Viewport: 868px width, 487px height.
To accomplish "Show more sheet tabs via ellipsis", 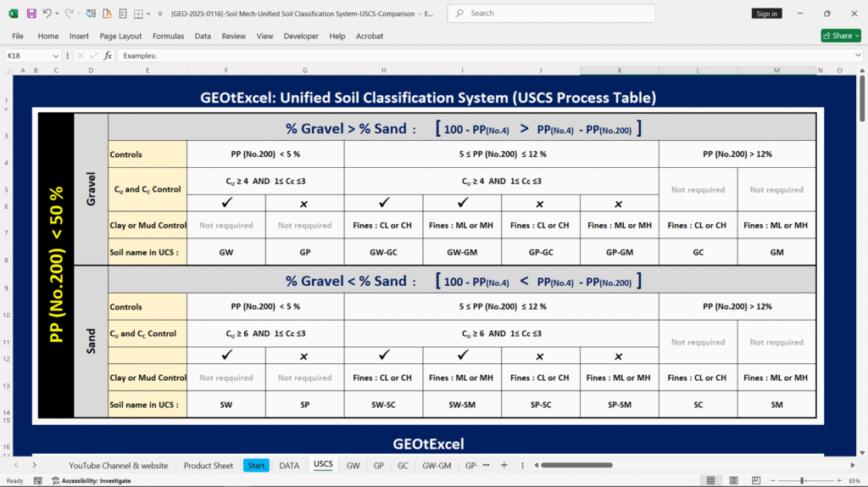I will tap(486, 465).
